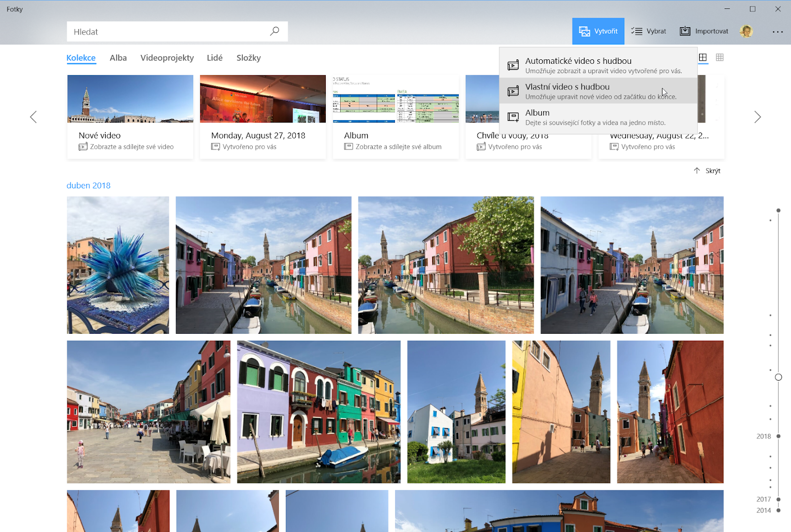Show next carousel cards with right arrow
Screen dimensions: 791x532
(757, 117)
